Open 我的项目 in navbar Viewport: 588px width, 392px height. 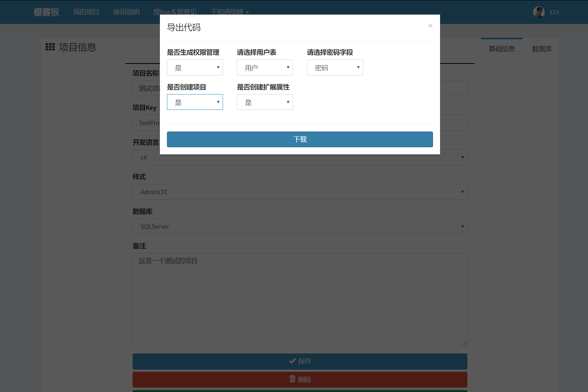pos(86,12)
